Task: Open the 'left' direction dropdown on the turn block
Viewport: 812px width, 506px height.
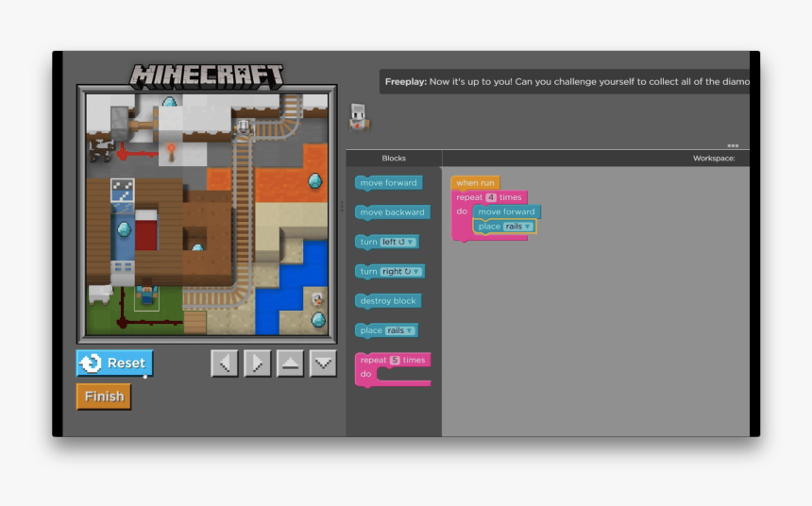Action: [398, 242]
